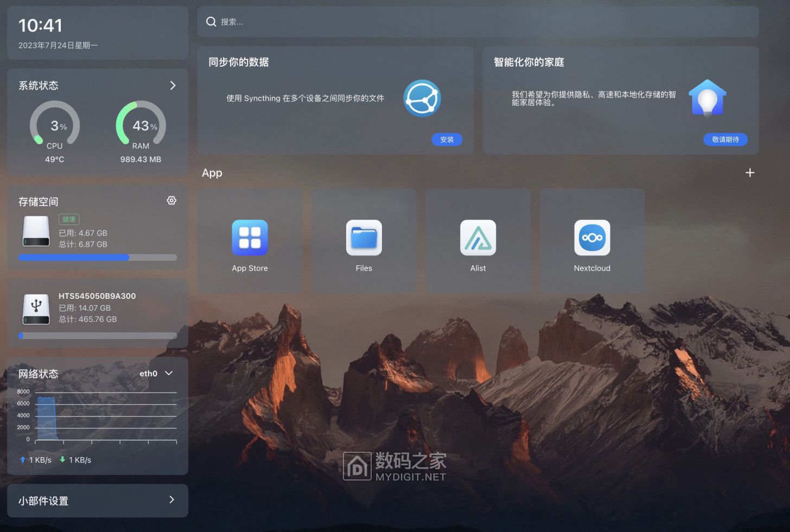790x532 pixels.
Task: Click the search input field
Action: (477, 22)
